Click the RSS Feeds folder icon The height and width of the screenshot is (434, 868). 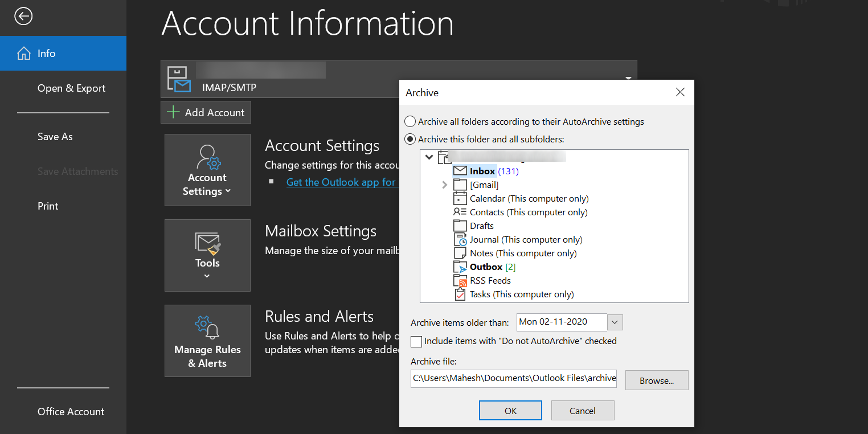point(460,280)
